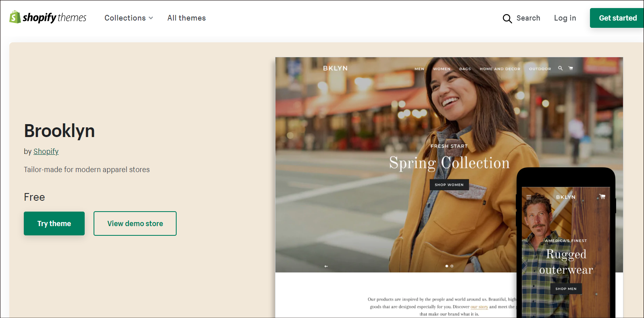Screen dimensions: 644x318
Task: Click the Log in link
Action: coord(565,18)
